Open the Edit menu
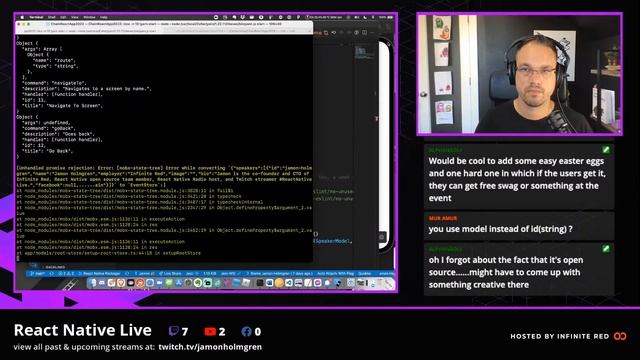The height and width of the screenshot is (360, 640). (63, 17)
